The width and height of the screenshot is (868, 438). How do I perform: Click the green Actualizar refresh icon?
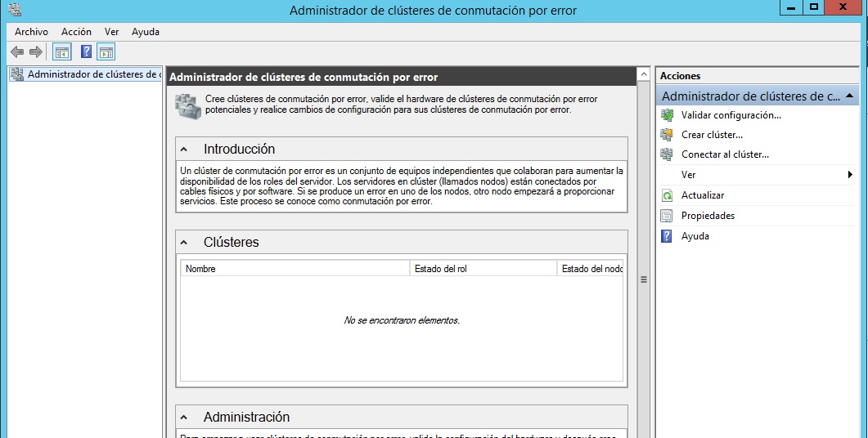pyautogui.click(x=668, y=195)
